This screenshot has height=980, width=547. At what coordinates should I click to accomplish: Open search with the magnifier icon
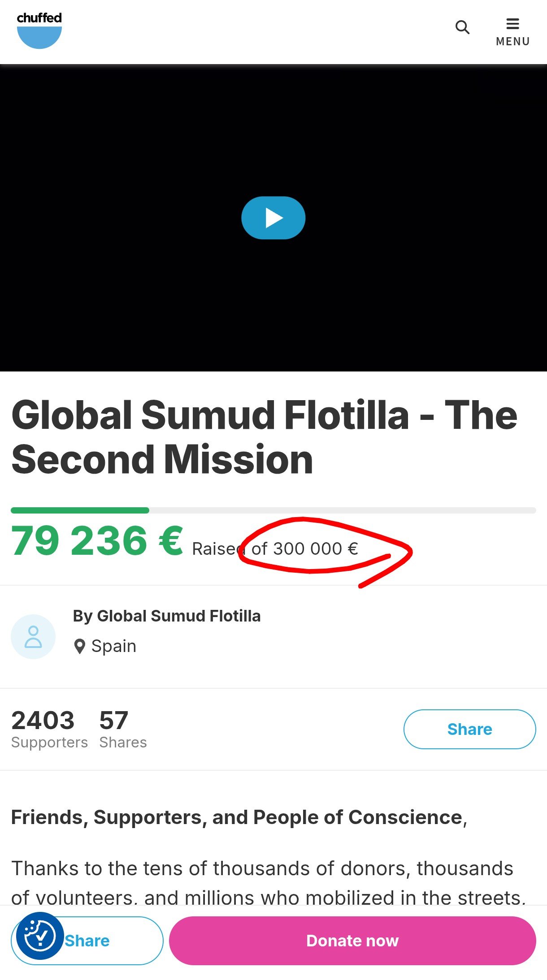point(462,27)
